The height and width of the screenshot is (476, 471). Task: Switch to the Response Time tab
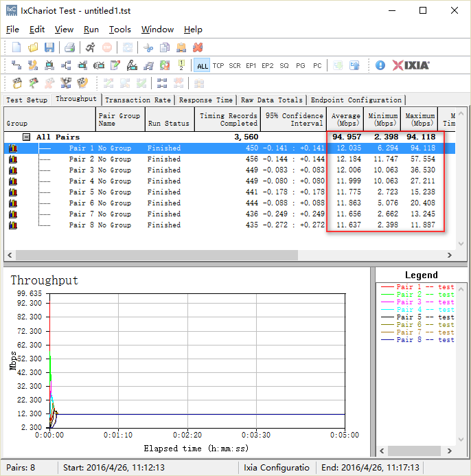click(206, 100)
